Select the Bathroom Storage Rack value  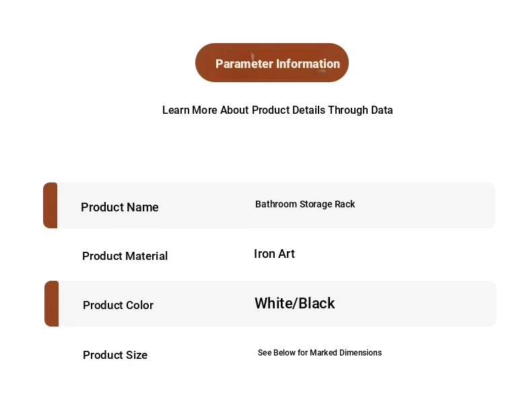pyautogui.click(x=305, y=204)
